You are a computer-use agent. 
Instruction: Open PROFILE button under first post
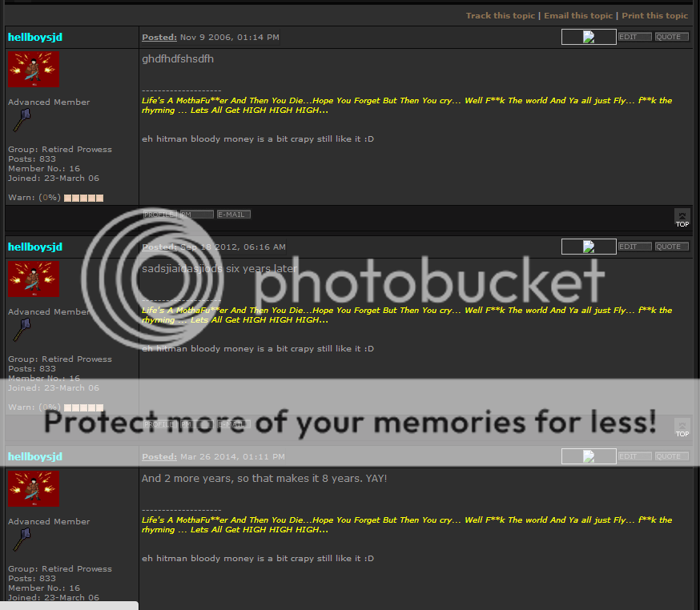[160, 215]
